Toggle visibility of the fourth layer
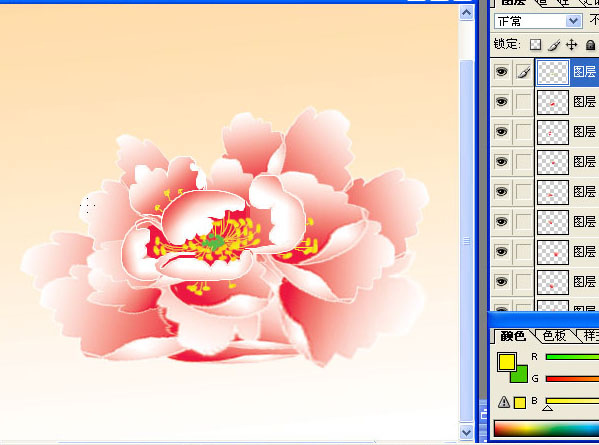The height and width of the screenshot is (445, 599). pyautogui.click(x=502, y=162)
